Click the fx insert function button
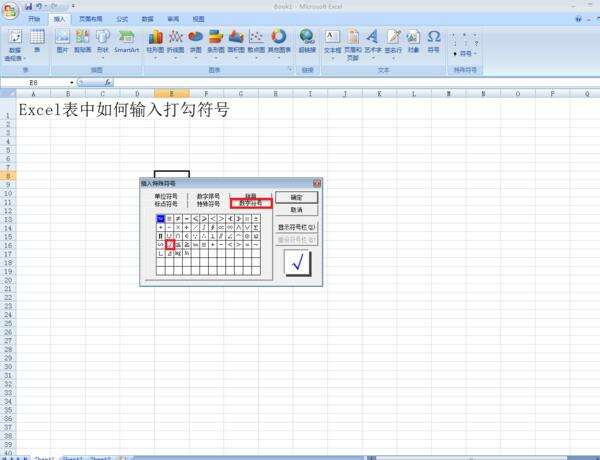Image resolution: width=600 pixels, height=460 pixels. point(108,82)
